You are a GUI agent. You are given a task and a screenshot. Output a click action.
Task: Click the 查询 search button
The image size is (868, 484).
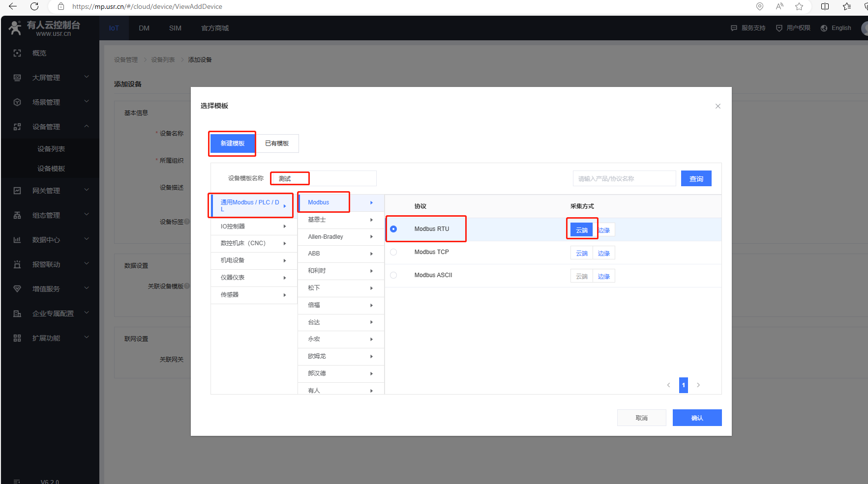point(696,179)
